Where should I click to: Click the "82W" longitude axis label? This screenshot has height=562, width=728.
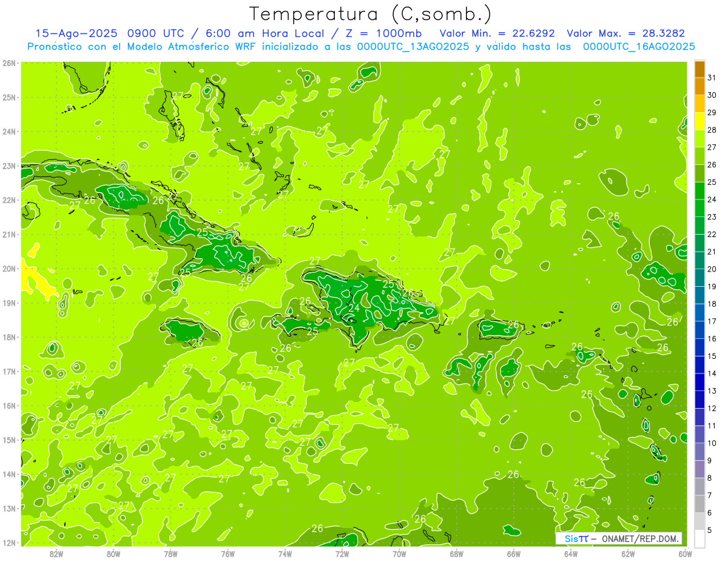coord(56,553)
